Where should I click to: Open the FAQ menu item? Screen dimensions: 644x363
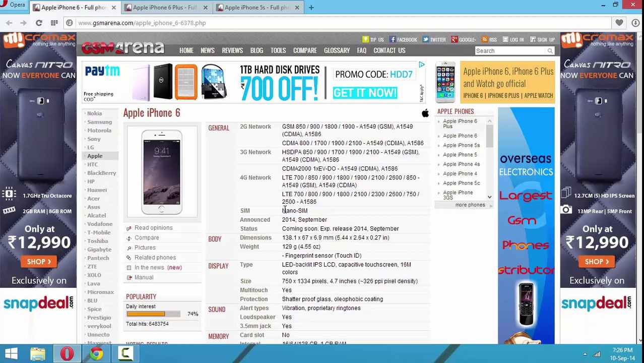click(x=362, y=50)
